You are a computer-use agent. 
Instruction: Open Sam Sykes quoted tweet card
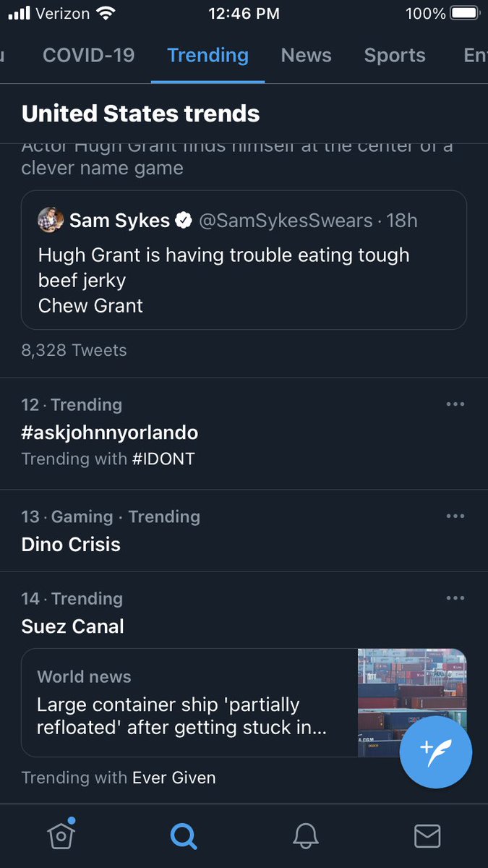[x=244, y=260]
